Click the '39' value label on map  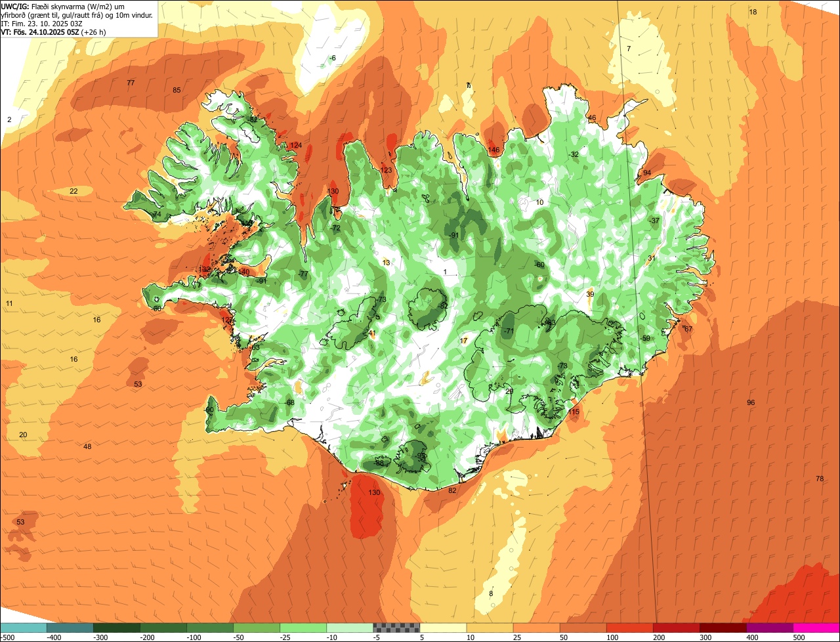(x=590, y=294)
